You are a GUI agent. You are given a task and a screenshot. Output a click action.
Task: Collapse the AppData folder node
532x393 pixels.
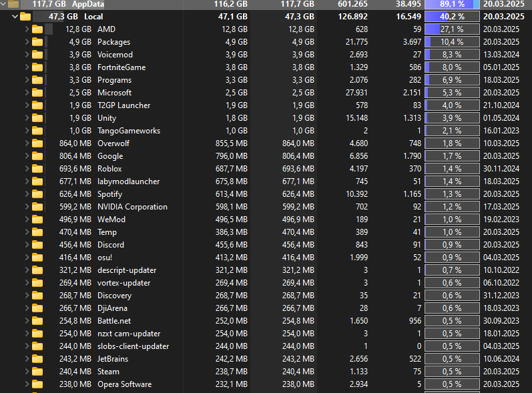(x=3, y=4)
